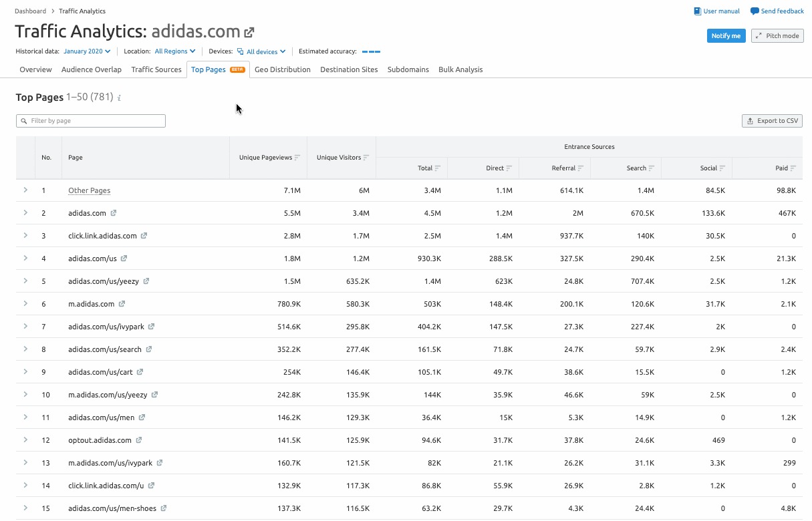
Task: Expand row 4 adidas.com/us
Action: [x=25, y=258]
